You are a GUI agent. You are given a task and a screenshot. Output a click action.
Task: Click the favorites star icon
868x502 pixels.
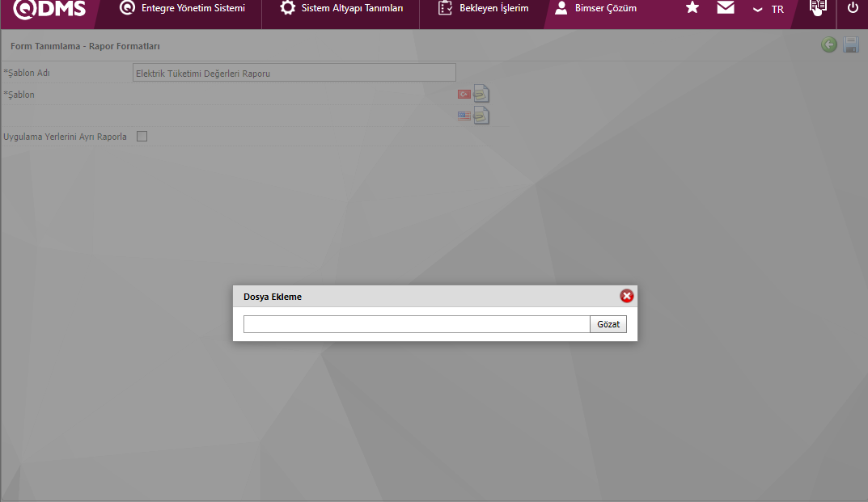692,8
